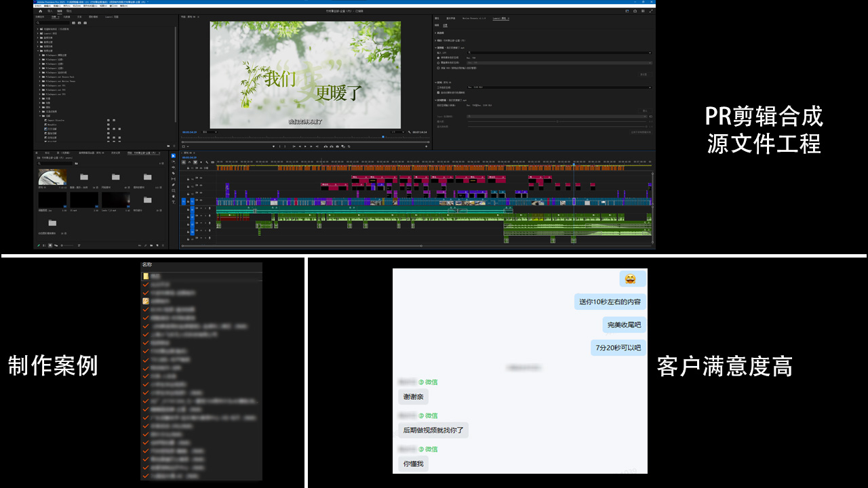
Task: Open the Export tab in top bar
Action: 68,11
